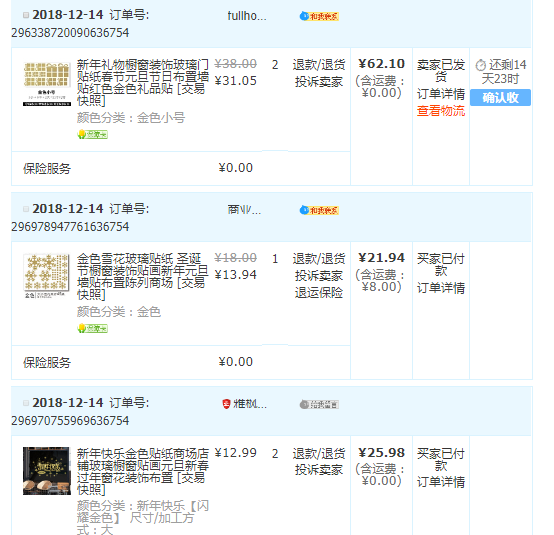
Task: Tick the checkbox for order 296978947761636754
Action: coord(26,209)
